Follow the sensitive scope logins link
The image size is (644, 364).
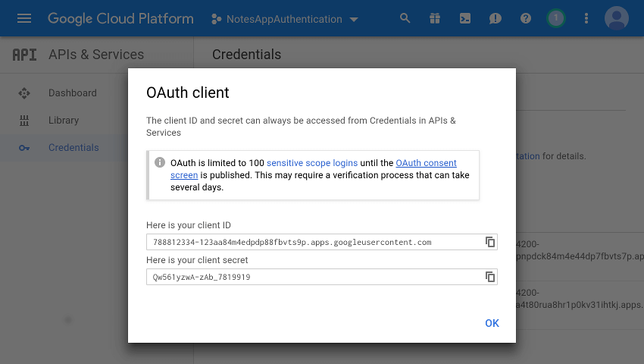(x=312, y=163)
